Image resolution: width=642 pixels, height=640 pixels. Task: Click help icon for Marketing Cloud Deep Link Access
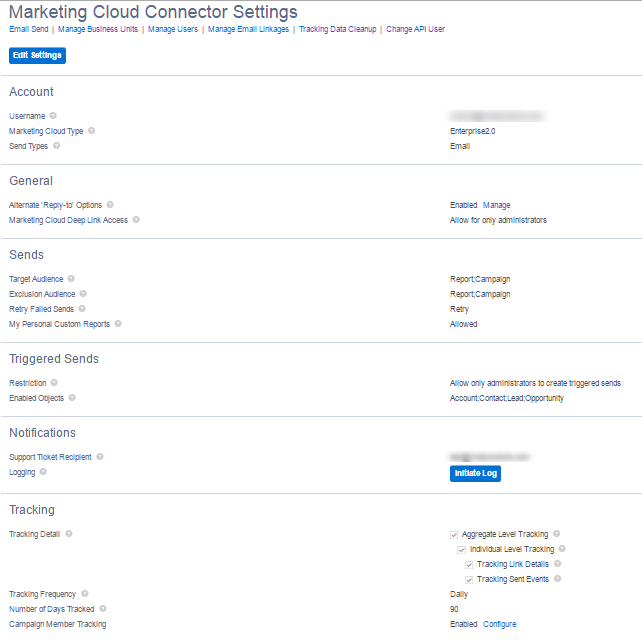(136, 220)
